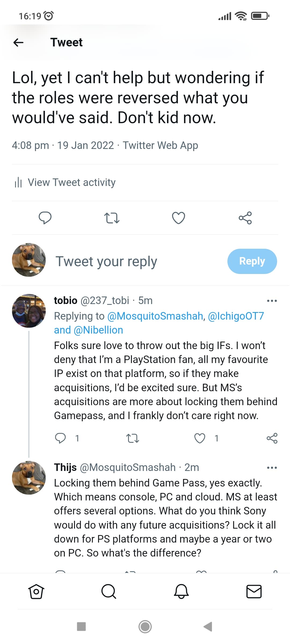
Task: Open more options on Thijs's tweet
Action: 272,468
